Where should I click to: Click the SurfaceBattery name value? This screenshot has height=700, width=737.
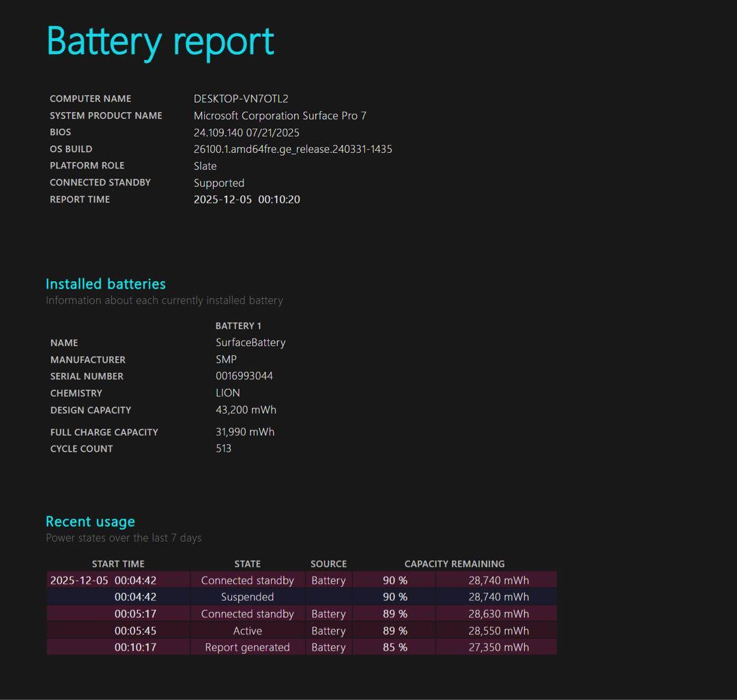(251, 342)
